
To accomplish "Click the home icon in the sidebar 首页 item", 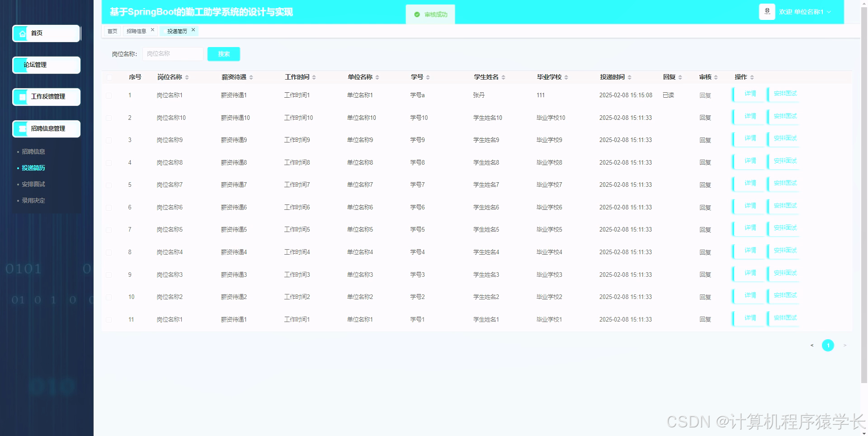I will [x=22, y=33].
